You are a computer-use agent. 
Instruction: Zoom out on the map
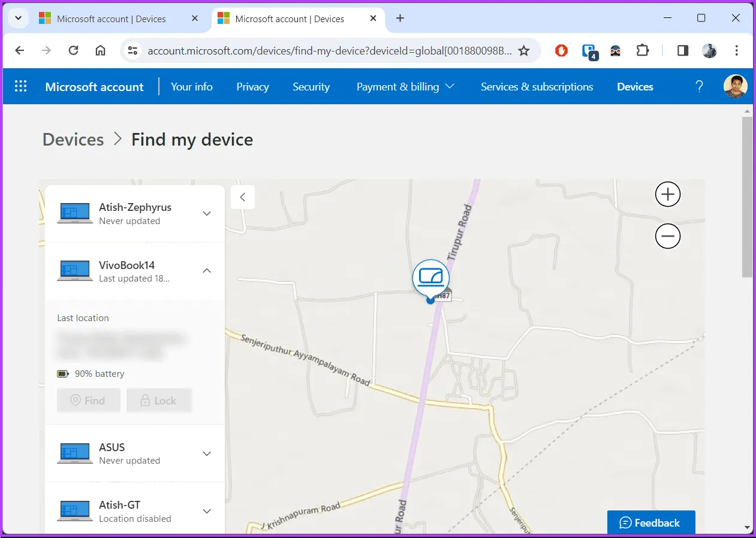point(667,237)
